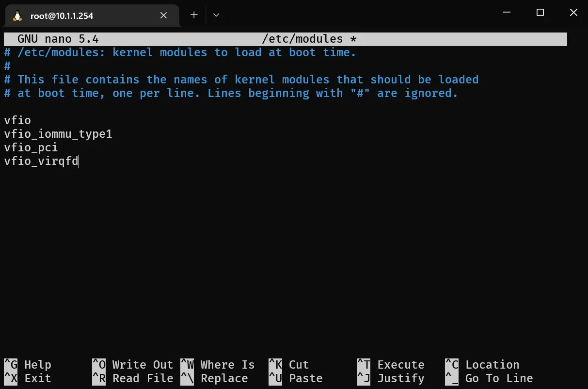This screenshot has width=588, height=389.
Task: Click the ^K Cut shortcut
Action: pyautogui.click(x=289, y=365)
